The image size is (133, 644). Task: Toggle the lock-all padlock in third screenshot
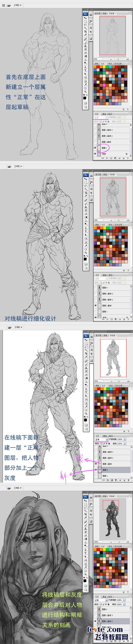coord(109,444)
